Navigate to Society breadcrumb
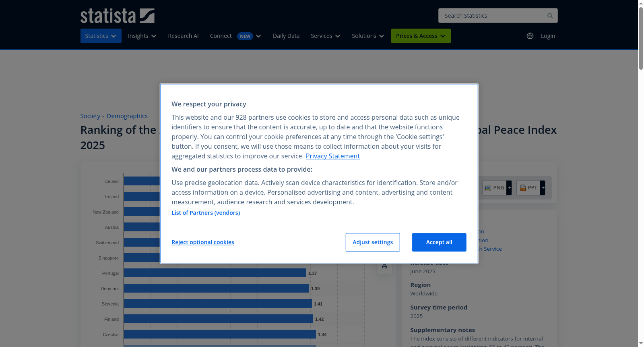The image size is (644, 347). 90,116
